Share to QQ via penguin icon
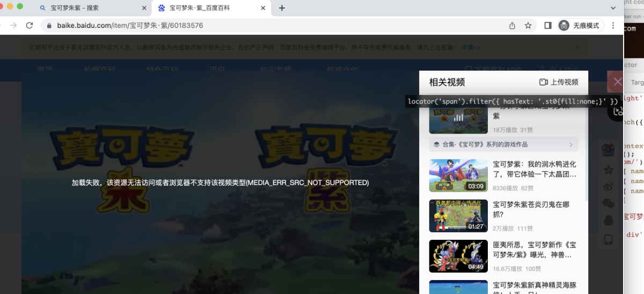The image size is (644, 294). 608,220
